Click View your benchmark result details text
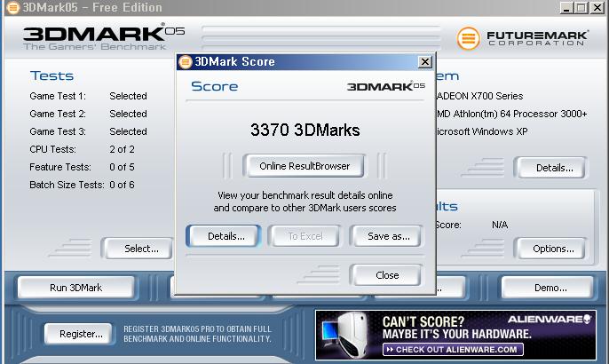 pyautogui.click(x=304, y=202)
